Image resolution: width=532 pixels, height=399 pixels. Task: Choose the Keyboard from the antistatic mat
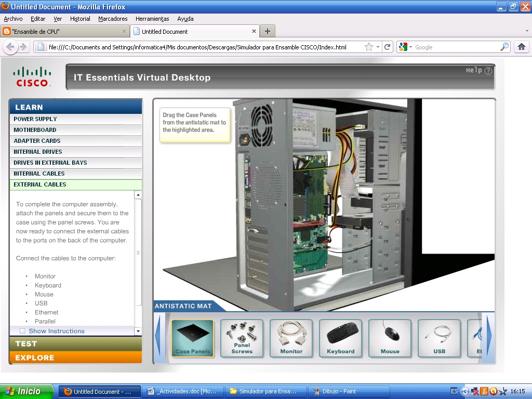[x=340, y=338]
